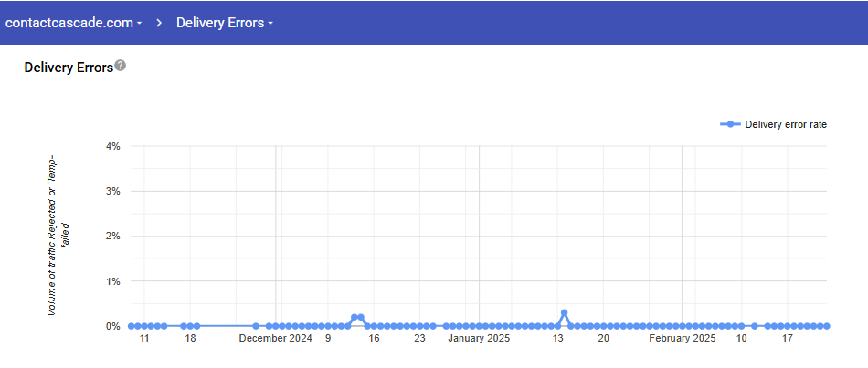Click the help question mark beside Delivery Errors
Viewport: 868px width, 368px height.
point(121,66)
